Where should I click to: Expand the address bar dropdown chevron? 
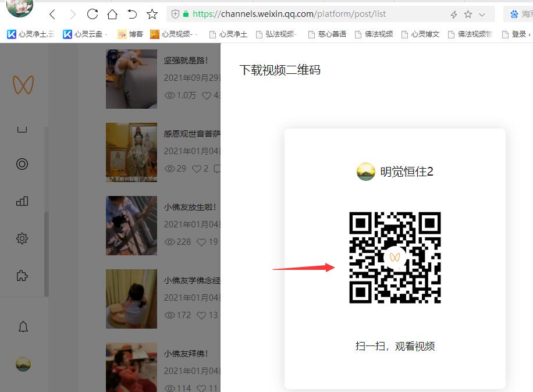pos(482,15)
